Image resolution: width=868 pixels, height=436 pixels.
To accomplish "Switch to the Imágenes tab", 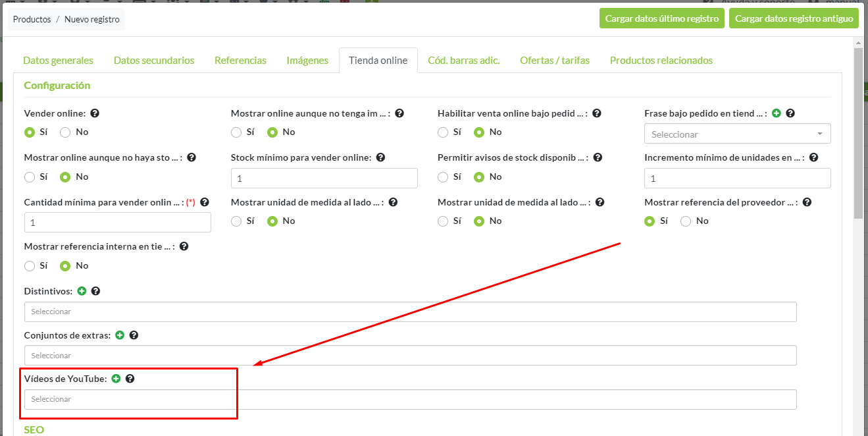I will 307,60.
